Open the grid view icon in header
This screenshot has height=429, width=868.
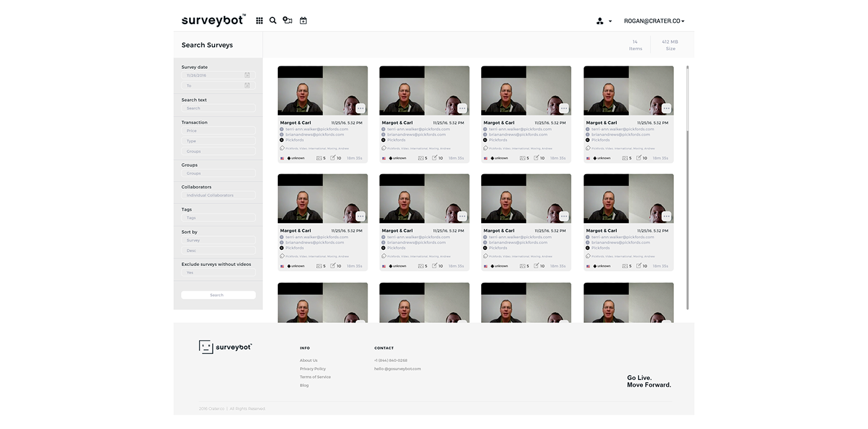tap(259, 20)
